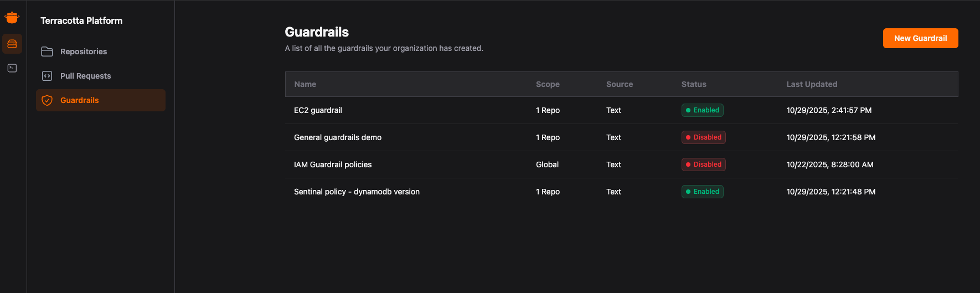Open the EC2 guardrail entry
The width and height of the screenshot is (980, 293).
318,110
